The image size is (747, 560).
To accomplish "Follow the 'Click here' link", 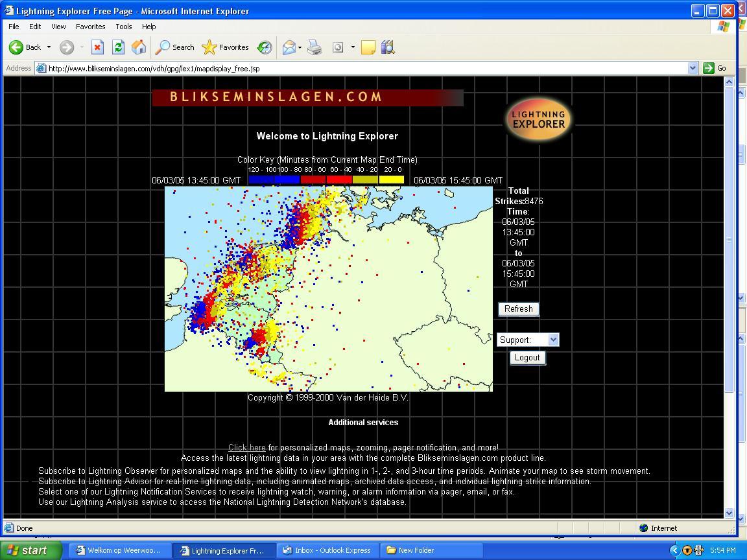I will click(246, 448).
